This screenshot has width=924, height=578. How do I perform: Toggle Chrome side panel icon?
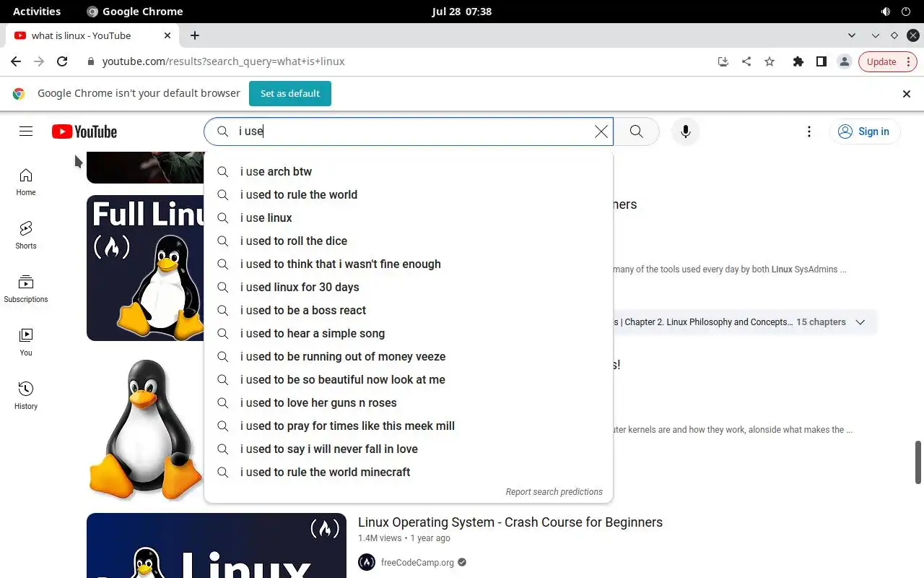click(821, 61)
